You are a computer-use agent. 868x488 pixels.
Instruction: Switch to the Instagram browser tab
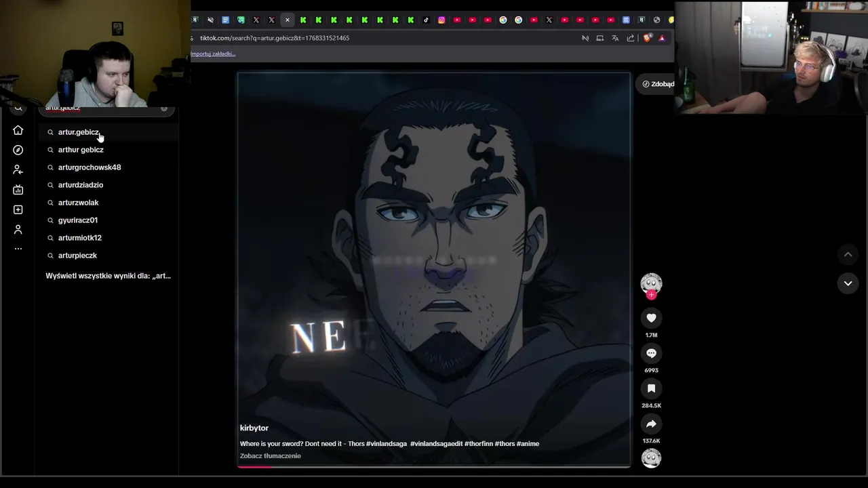pos(441,20)
